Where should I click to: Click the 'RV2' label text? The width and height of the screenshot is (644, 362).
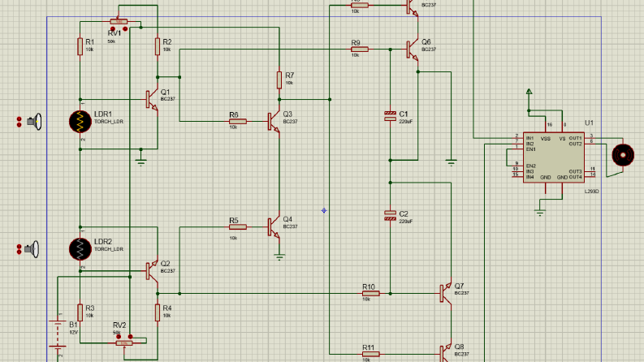119,325
